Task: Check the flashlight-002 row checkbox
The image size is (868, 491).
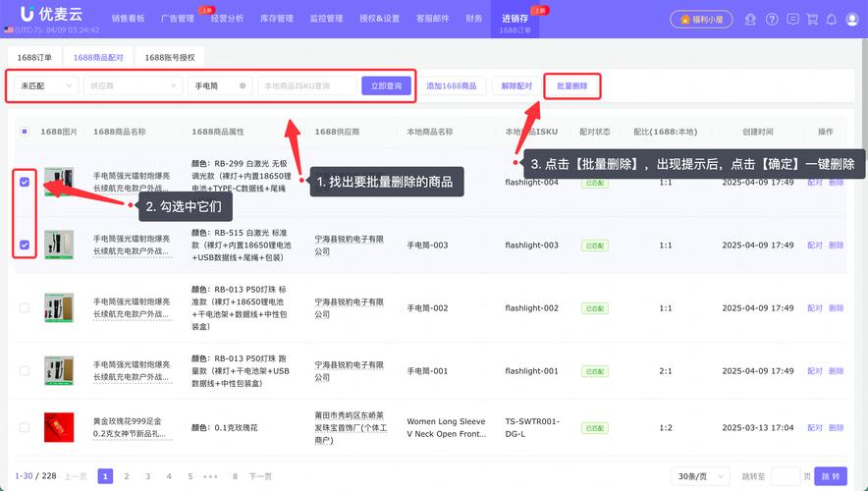Action: (25, 307)
